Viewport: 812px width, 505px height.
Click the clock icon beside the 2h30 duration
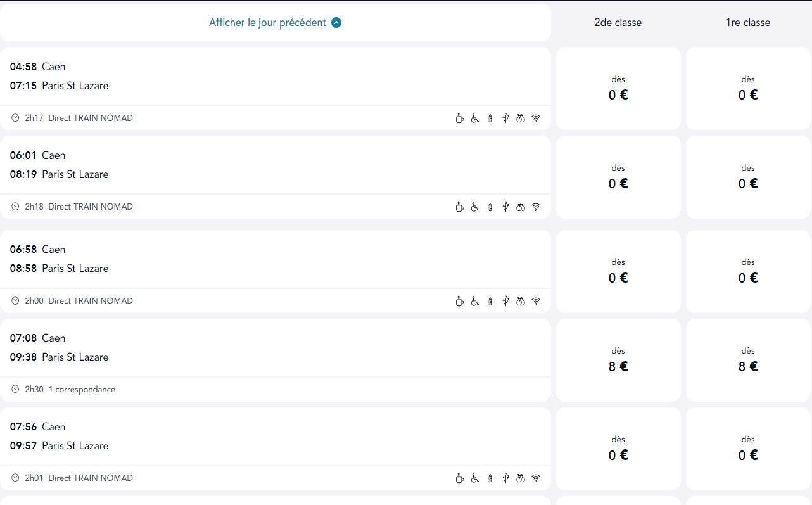coord(16,389)
